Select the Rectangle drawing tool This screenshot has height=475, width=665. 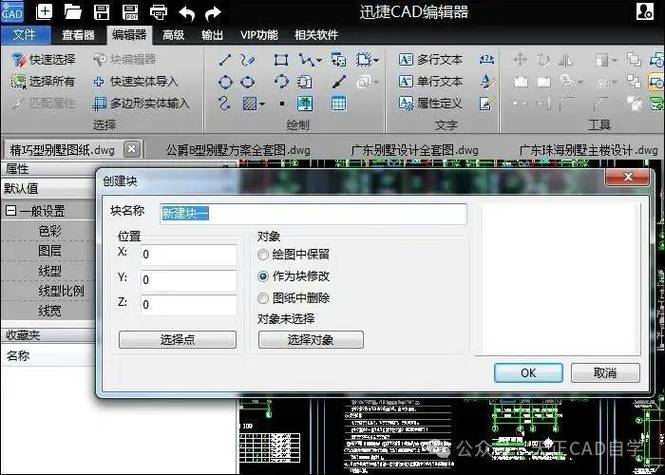click(281, 60)
